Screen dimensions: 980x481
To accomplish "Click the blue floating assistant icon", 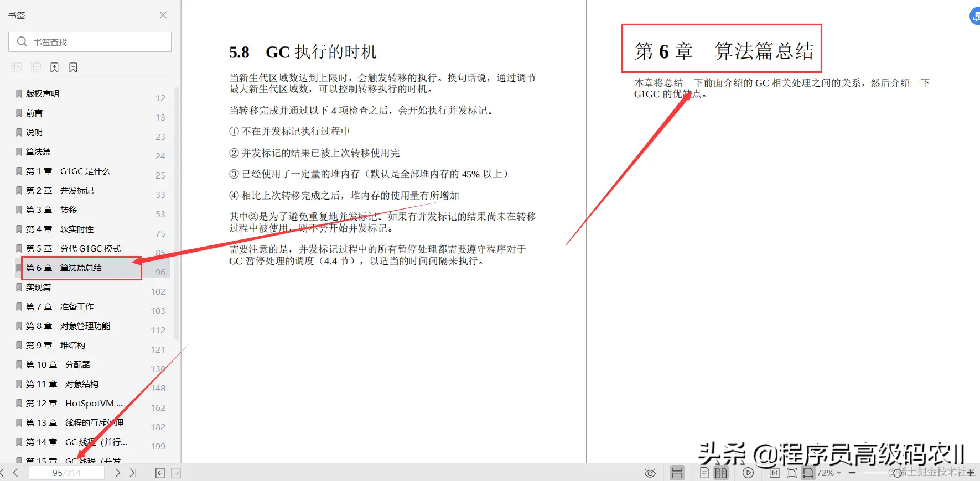I will click(975, 17).
